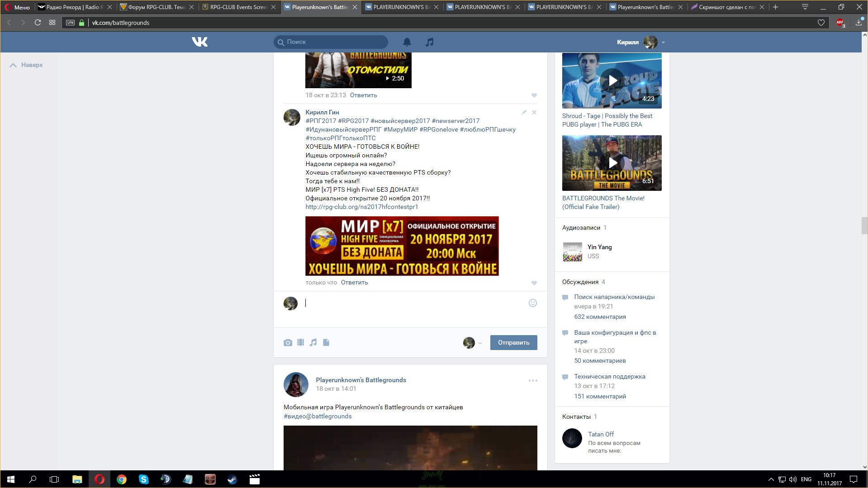Open Steam from the taskbar

pyautogui.click(x=232, y=479)
